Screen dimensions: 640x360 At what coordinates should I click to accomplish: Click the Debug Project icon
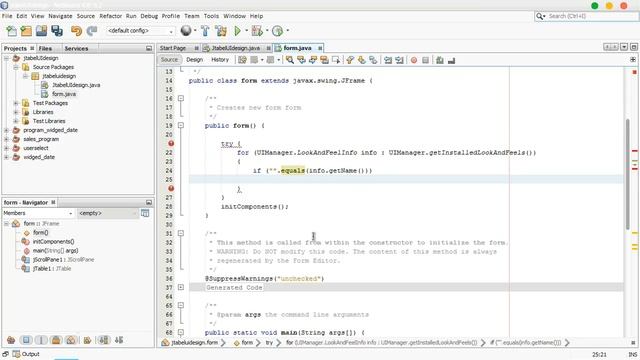(x=257, y=31)
